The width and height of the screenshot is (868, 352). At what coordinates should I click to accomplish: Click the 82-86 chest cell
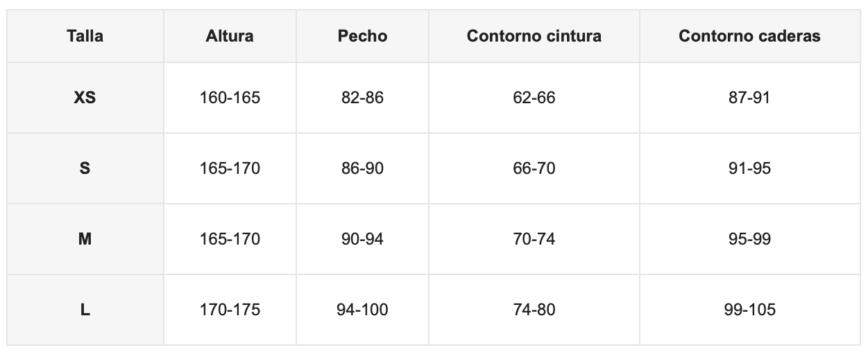362,98
